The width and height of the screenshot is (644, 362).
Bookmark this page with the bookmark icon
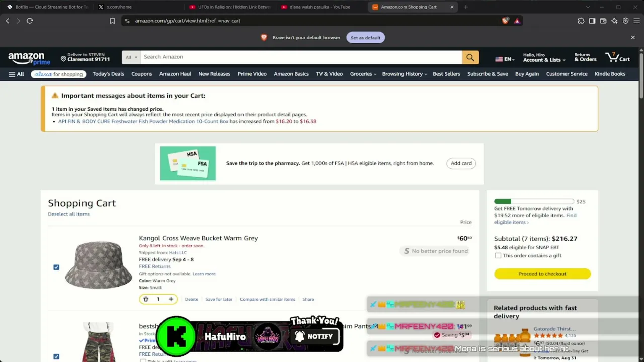click(112, 21)
